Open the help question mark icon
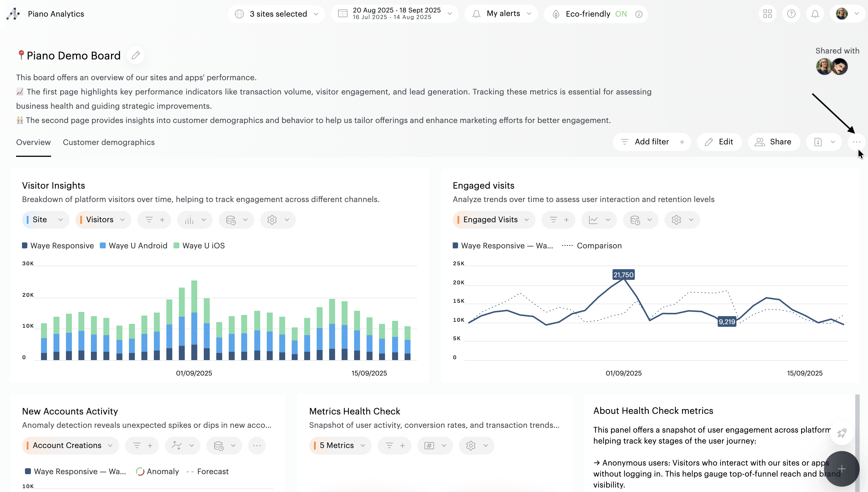This screenshot has width=868, height=492. pos(791,14)
